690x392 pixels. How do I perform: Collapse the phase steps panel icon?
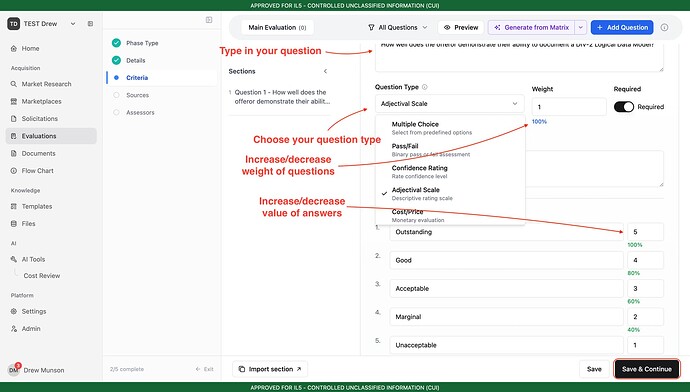209,20
